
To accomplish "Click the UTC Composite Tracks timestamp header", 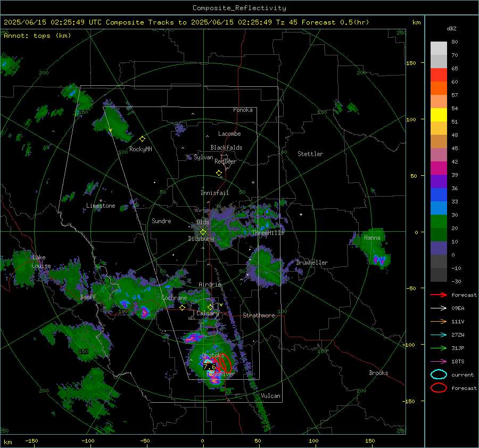I will (186, 22).
